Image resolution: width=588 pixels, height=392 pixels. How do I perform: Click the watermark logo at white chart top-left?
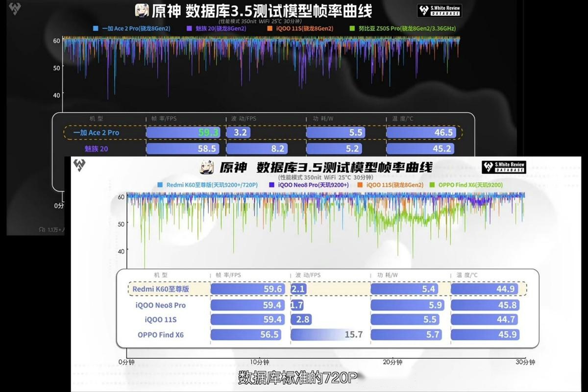click(79, 165)
